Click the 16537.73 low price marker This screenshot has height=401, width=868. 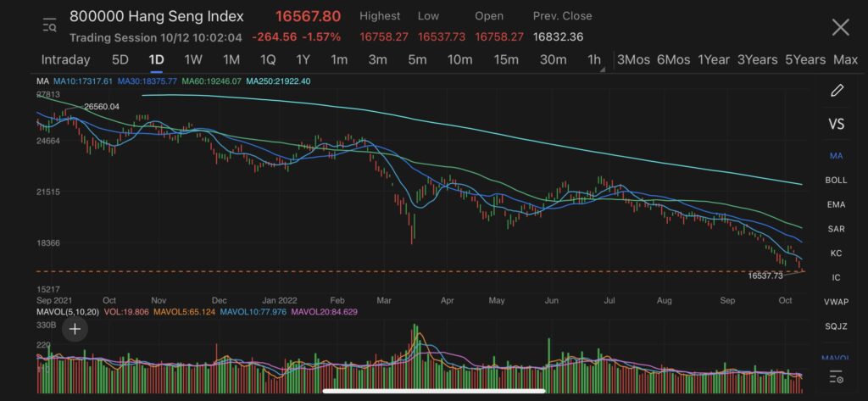pyautogui.click(x=765, y=276)
